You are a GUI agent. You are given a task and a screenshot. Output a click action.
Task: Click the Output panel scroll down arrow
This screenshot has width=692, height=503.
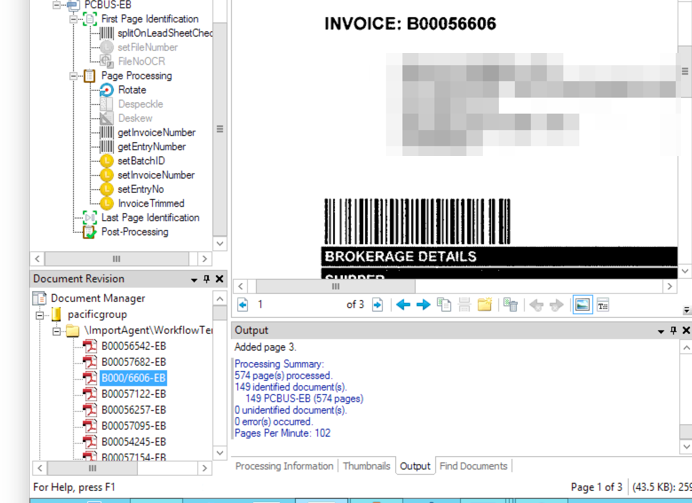686,447
